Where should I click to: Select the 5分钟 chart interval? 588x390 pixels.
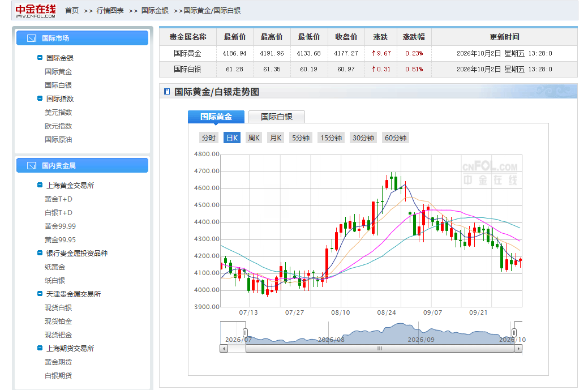click(x=301, y=138)
